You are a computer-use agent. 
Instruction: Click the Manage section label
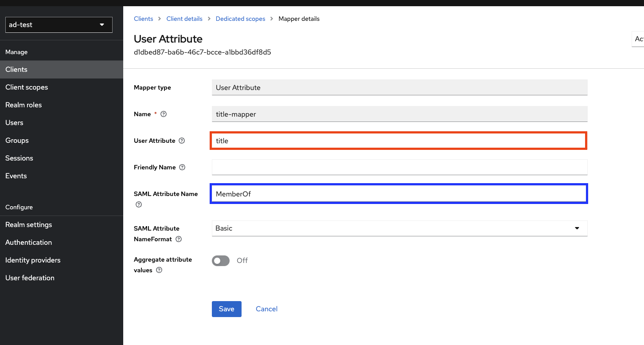tap(16, 52)
